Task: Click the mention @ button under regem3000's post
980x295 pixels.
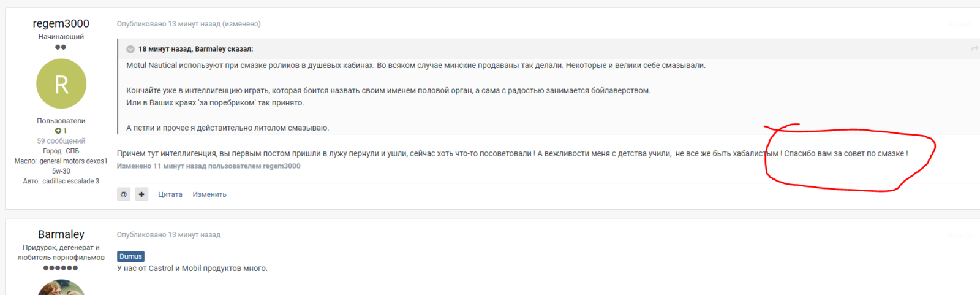Action: coord(124,194)
